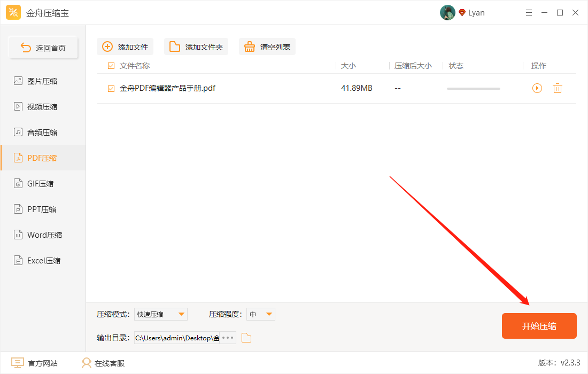Click the ... to browse output directory
Viewport: 588px width, 374px height.
coord(229,337)
